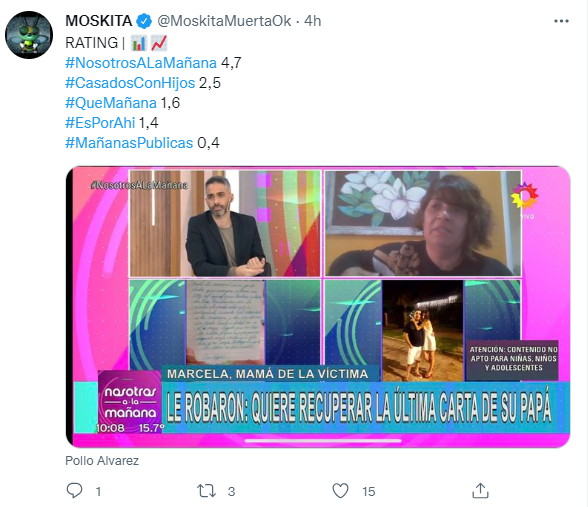Open MOSKITA's profile avatar picture
Image resolution: width=588 pixels, height=507 pixels.
[29, 35]
